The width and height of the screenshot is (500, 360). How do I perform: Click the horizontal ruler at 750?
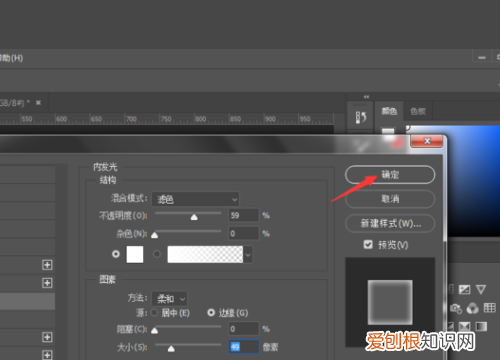(x=166, y=119)
